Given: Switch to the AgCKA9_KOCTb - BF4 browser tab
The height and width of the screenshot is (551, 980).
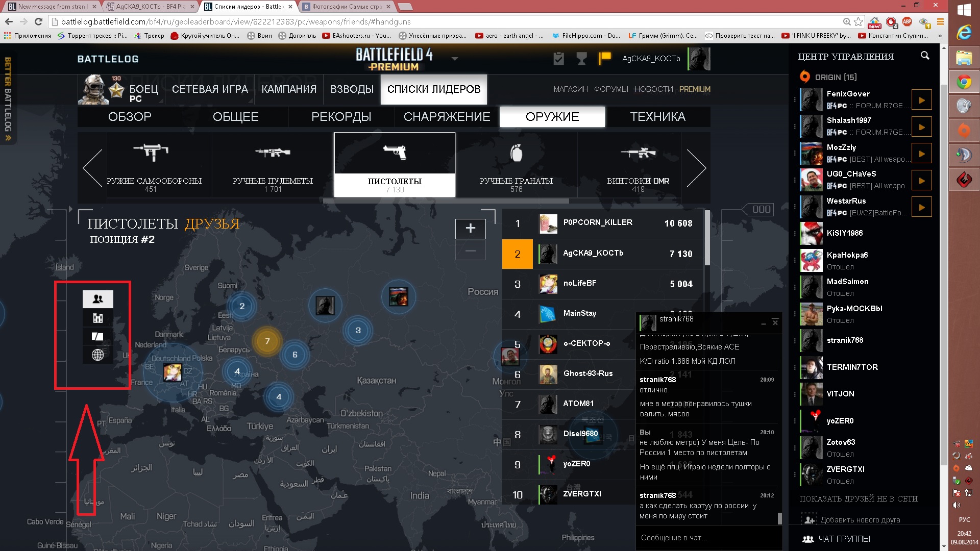Looking at the screenshot, I should (152, 7).
